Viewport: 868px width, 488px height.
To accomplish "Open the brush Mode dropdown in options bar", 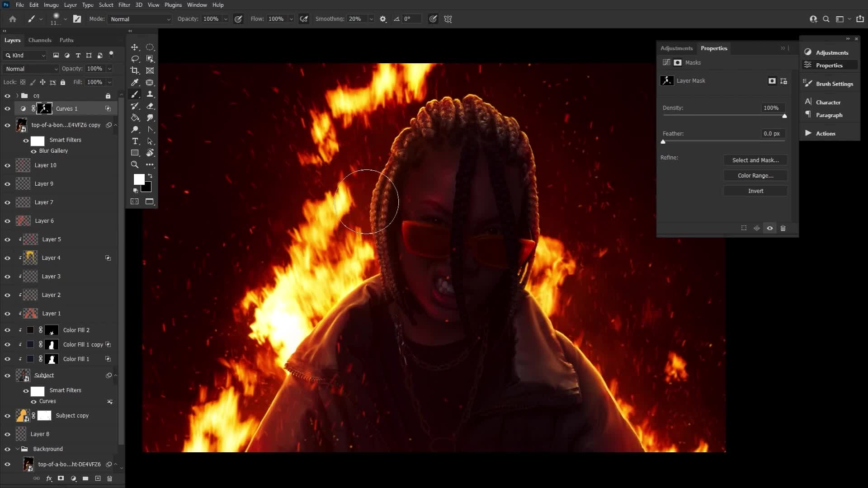I will click(139, 19).
